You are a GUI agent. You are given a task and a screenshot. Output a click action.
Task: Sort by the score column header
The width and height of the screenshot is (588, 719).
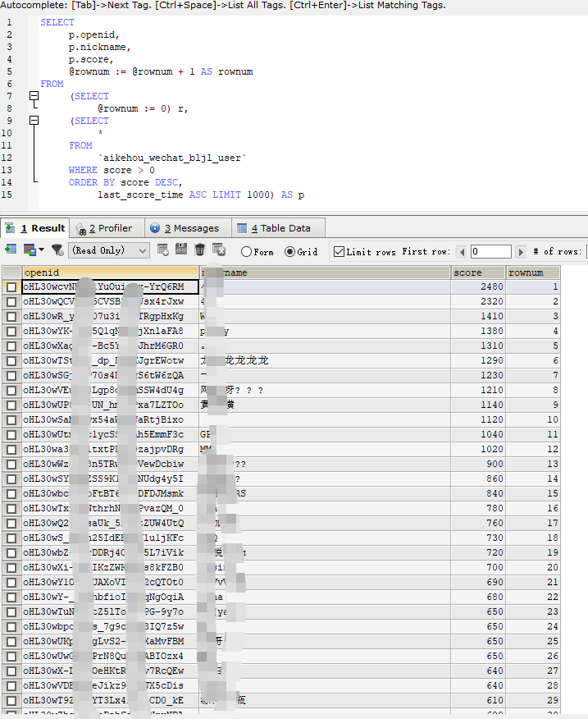(478, 272)
